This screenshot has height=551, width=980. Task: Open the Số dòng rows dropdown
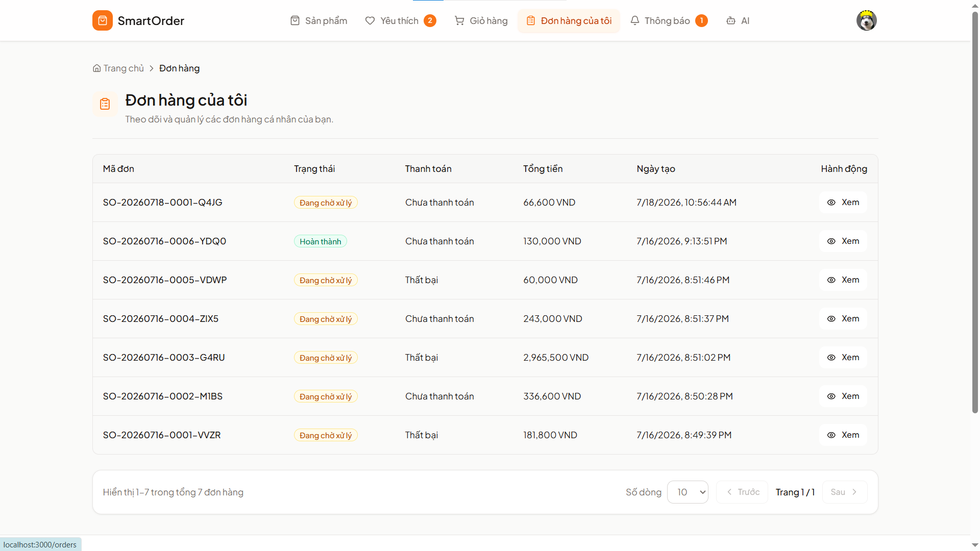pos(688,492)
